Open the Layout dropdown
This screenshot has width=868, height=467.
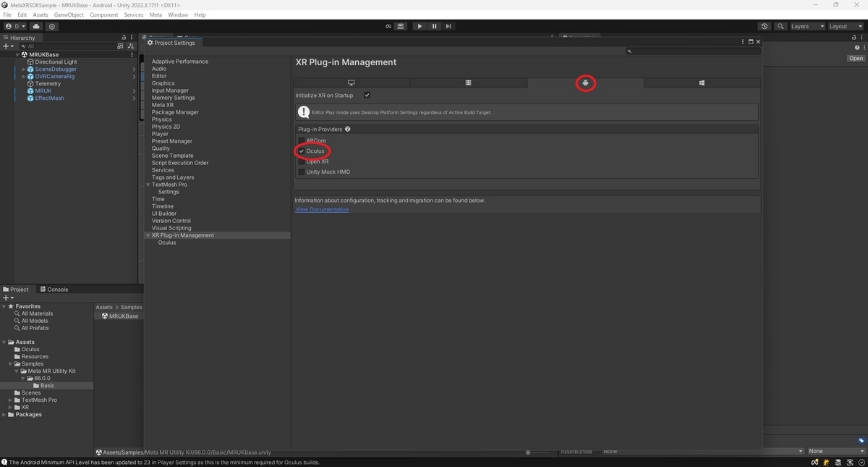point(845,26)
